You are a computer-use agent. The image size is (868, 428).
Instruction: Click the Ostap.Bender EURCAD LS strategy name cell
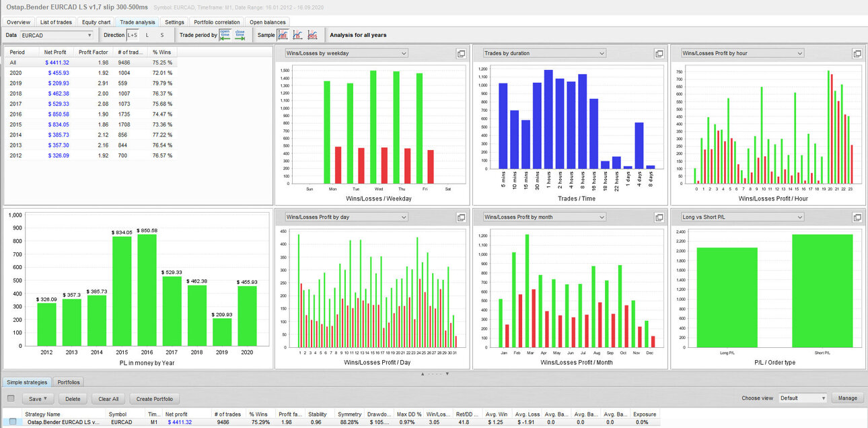[x=63, y=422]
